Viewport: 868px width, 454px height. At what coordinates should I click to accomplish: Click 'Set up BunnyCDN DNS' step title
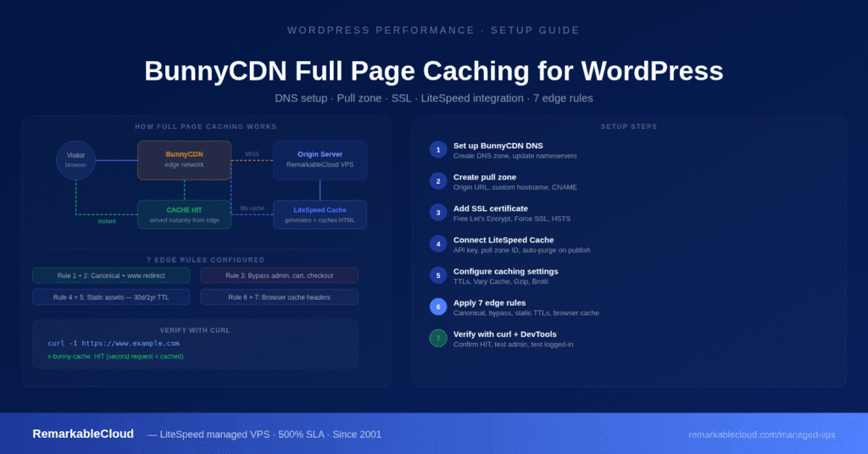(498, 146)
